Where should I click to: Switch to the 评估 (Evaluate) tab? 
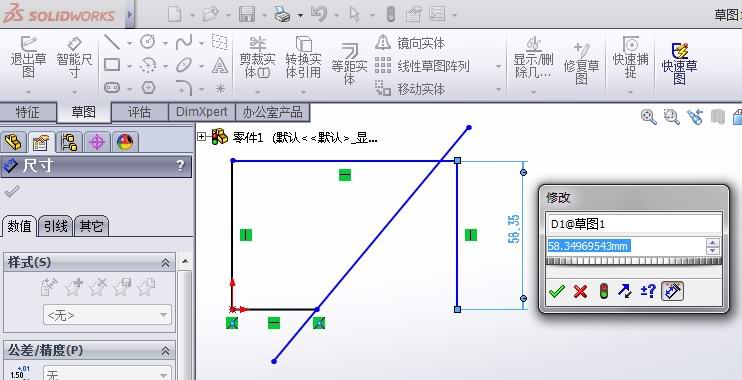140,113
